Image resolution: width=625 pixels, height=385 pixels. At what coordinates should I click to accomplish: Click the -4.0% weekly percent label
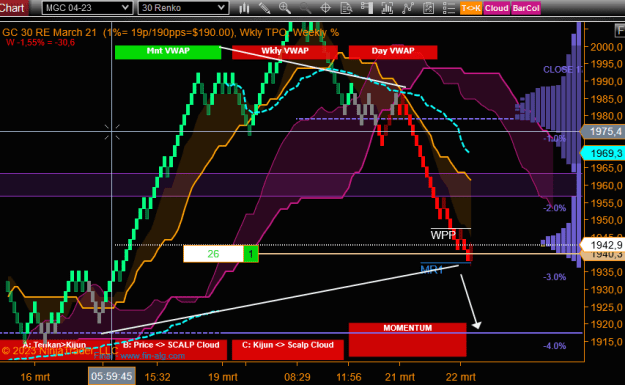(554, 346)
